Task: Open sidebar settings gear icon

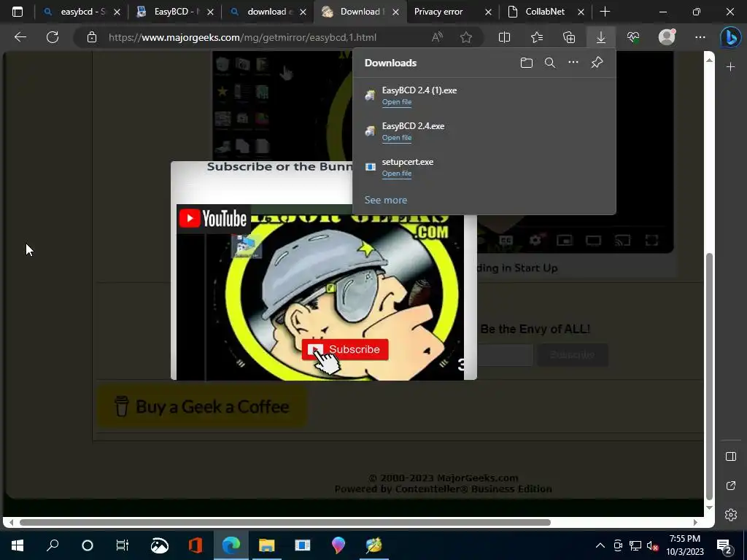Action: (x=730, y=515)
